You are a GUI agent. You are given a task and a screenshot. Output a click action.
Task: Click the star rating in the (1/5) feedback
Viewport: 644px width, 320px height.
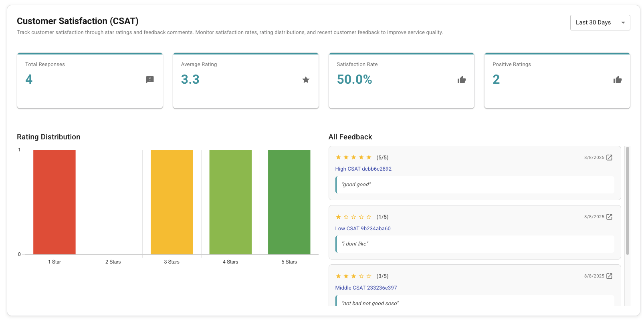click(353, 217)
